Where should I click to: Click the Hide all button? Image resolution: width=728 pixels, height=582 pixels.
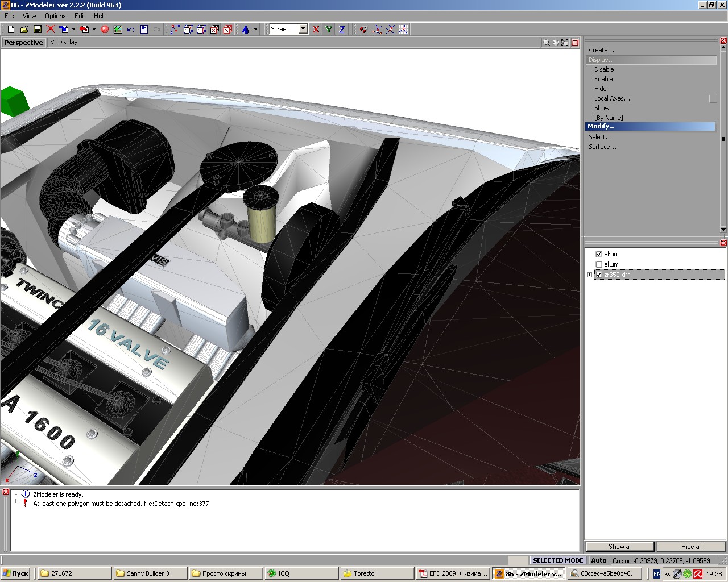click(x=691, y=547)
